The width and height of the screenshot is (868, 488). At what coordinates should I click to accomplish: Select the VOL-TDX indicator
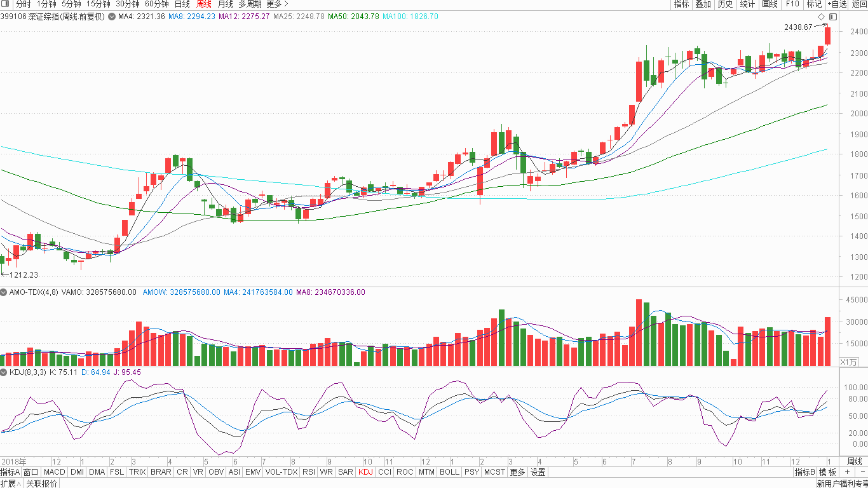click(281, 472)
